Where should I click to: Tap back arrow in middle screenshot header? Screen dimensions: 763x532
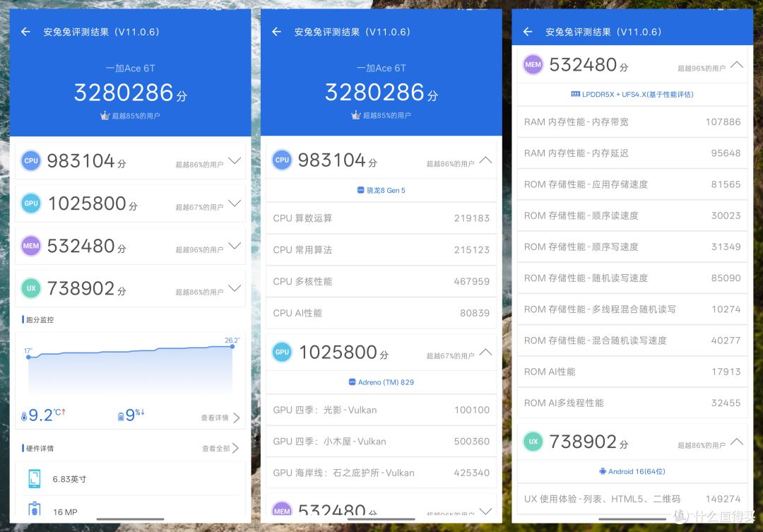pos(277,32)
